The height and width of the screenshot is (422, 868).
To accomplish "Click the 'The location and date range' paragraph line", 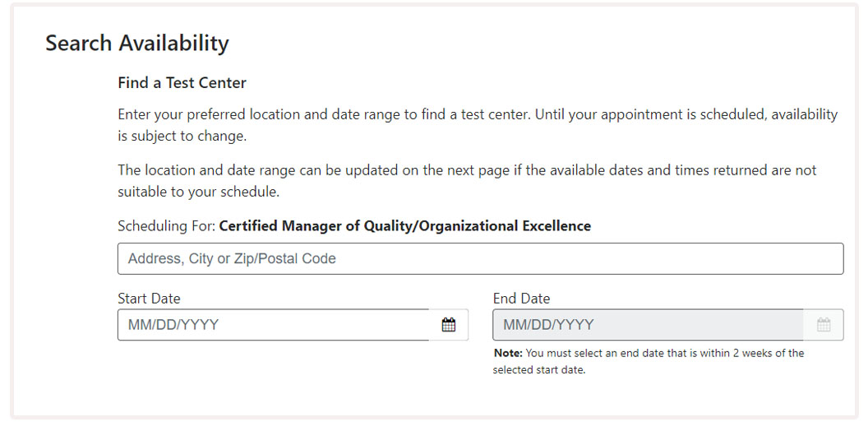I will (467, 170).
